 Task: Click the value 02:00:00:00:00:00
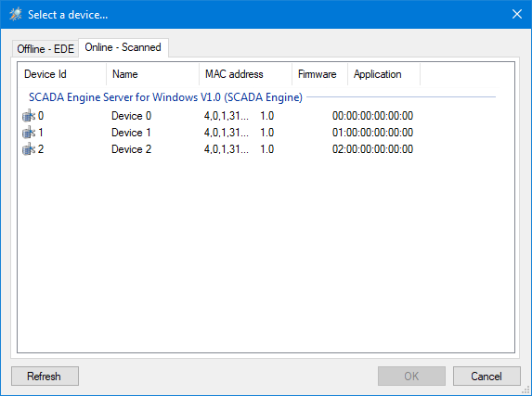[372, 148]
